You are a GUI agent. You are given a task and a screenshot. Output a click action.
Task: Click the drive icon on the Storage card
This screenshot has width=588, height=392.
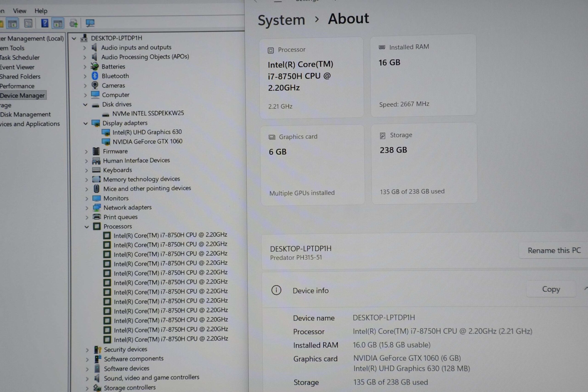coord(383,136)
